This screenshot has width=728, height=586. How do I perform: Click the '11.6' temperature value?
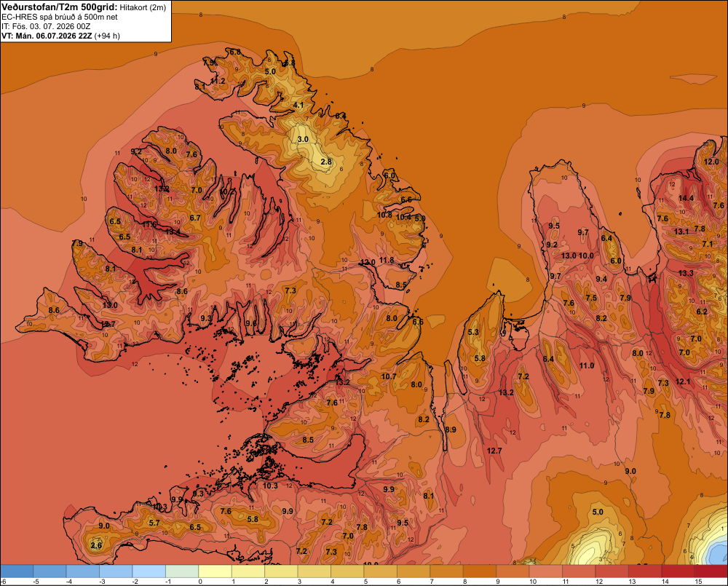(x=149, y=224)
